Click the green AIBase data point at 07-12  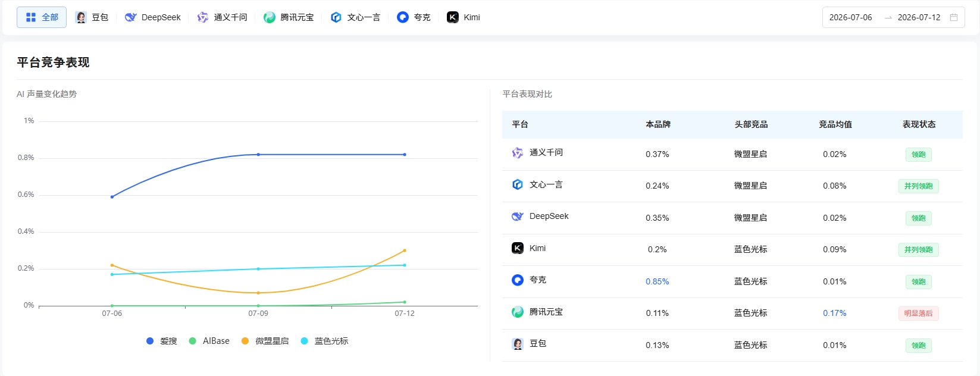pos(405,302)
